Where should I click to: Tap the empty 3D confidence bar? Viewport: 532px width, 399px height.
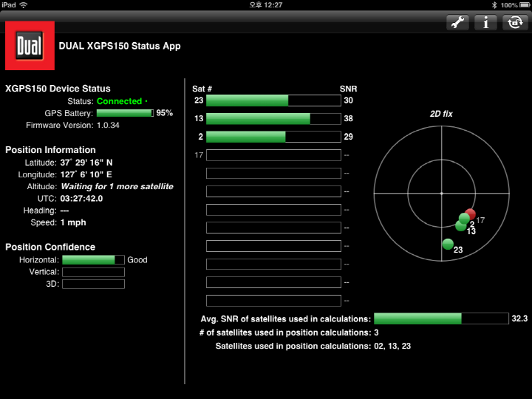tap(93, 284)
